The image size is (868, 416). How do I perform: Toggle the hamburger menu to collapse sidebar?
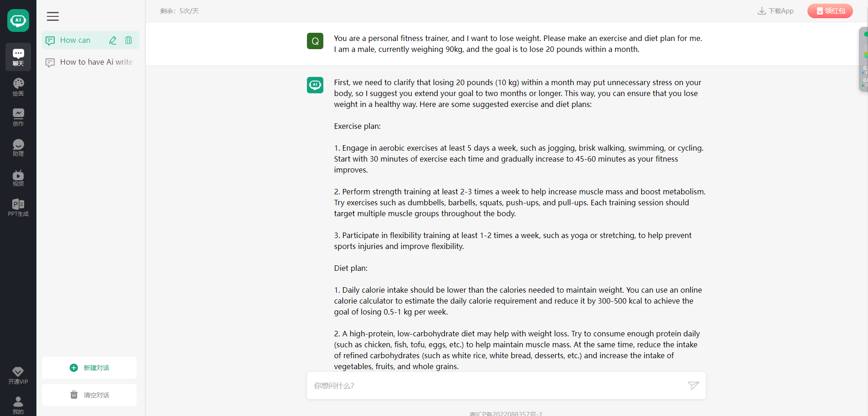coord(53,16)
